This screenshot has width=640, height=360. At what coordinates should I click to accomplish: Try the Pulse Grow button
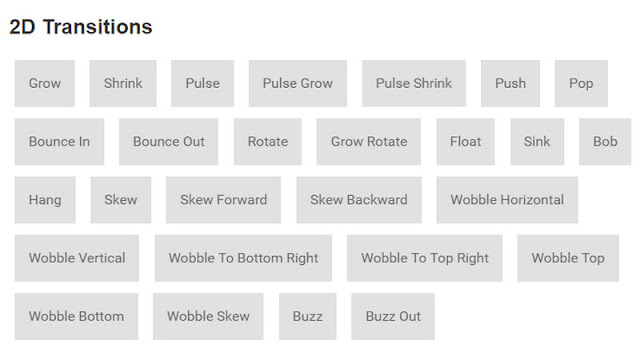[298, 83]
